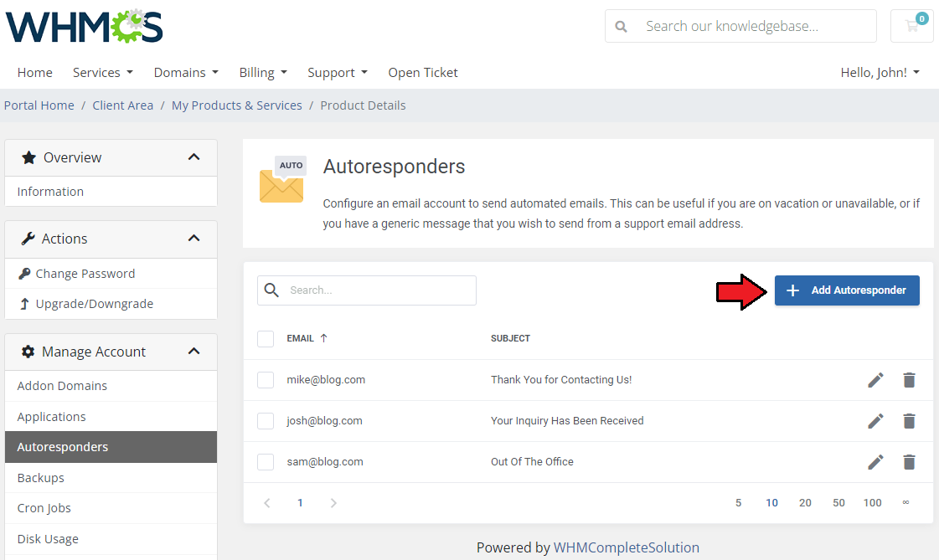Open the Domains dropdown menu

[x=186, y=72]
